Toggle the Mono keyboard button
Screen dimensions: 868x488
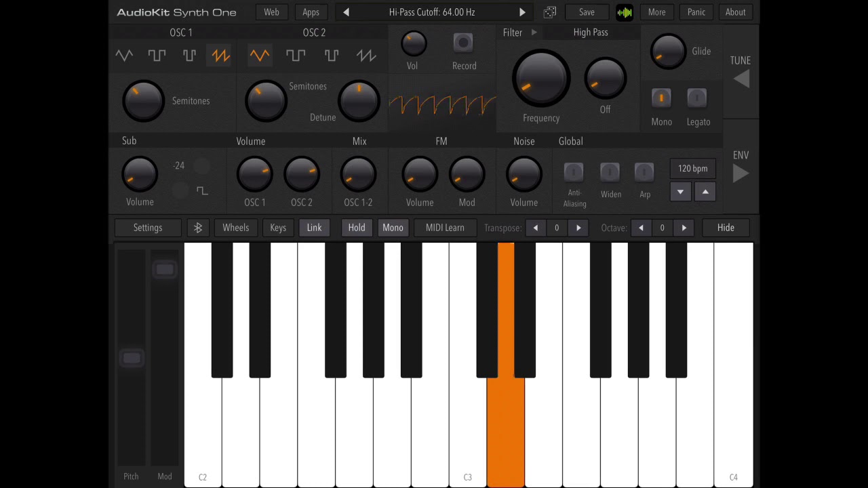[x=393, y=228]
